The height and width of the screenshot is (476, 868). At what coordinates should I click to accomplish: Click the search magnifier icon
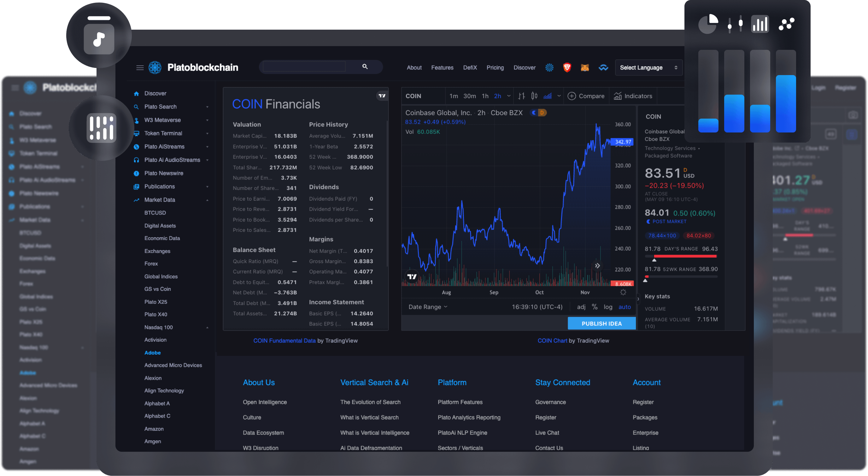365,67
